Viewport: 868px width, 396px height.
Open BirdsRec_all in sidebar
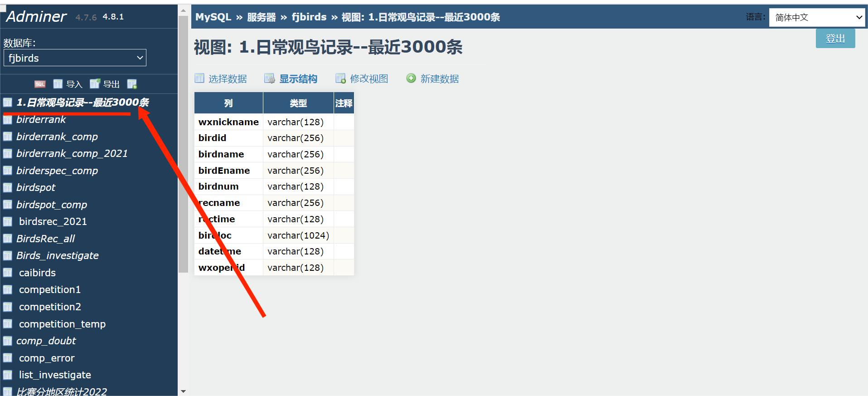pyautogui.click(x=46, y=239)
